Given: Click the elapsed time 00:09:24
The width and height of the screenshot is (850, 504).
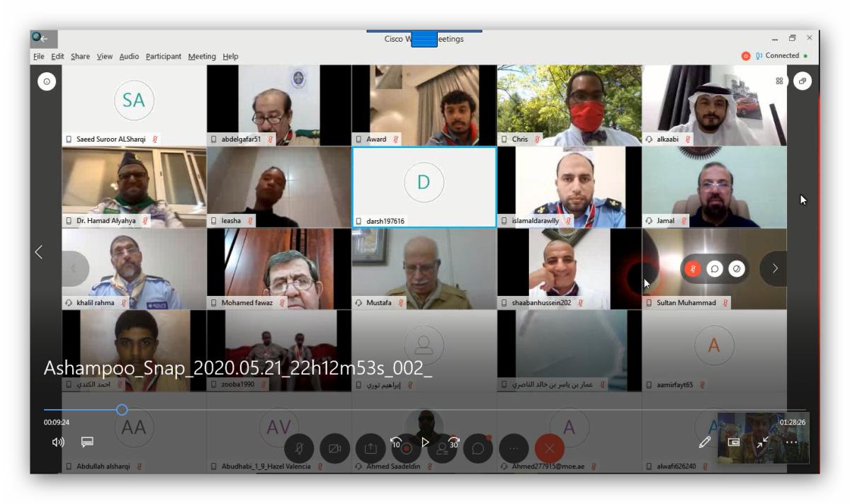Looking at the screenshot, I should (x=57, y=423).
